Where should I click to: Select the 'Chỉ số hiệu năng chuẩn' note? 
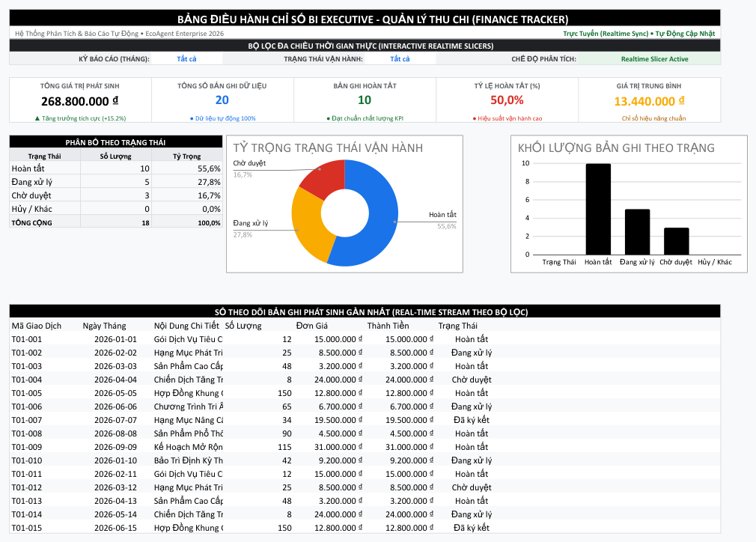click(x=653, y=118)
